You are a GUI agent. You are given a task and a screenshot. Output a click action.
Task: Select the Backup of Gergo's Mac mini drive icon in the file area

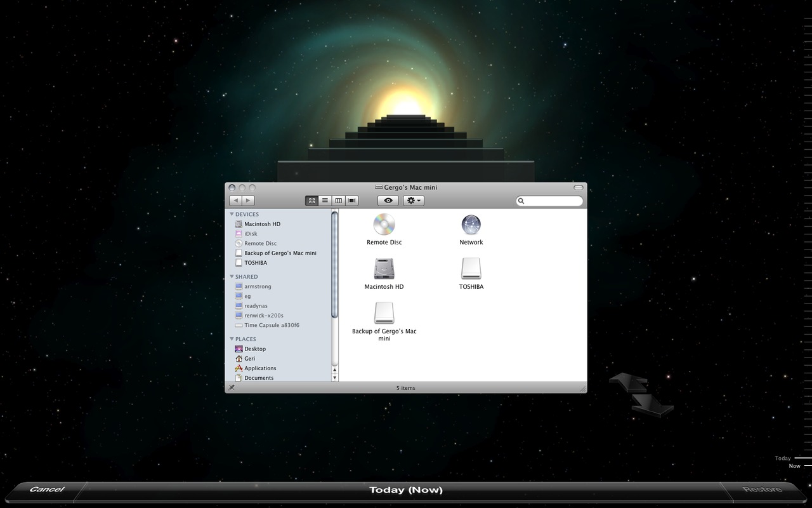tap(384, 312)
